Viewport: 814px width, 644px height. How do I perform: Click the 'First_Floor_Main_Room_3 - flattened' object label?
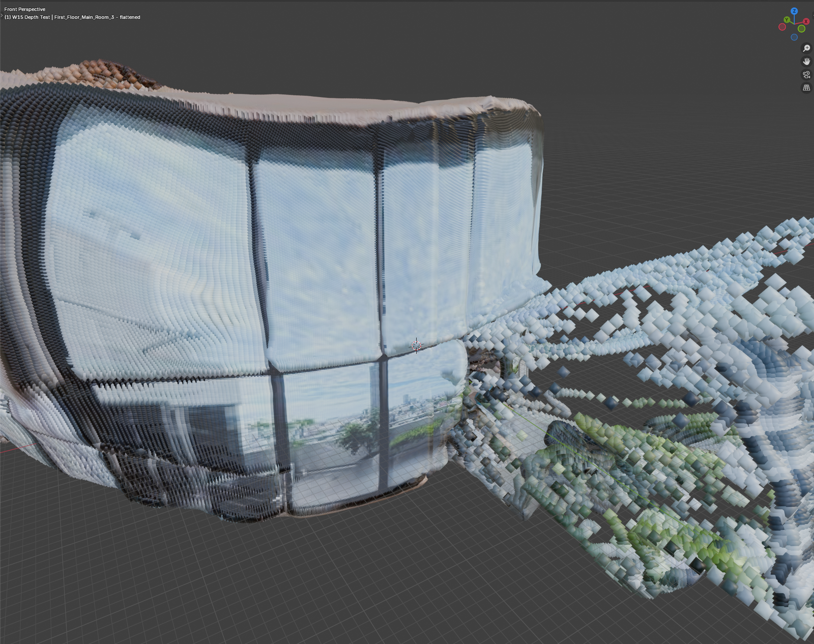pos(97,17)
